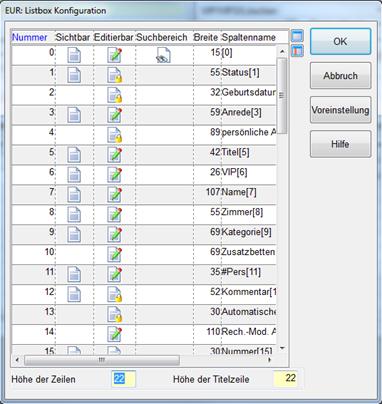This screenshot has width=382, height=404.
Task: Click the vertical scrollbar down arrow
Action: click(x=282, y=349)
